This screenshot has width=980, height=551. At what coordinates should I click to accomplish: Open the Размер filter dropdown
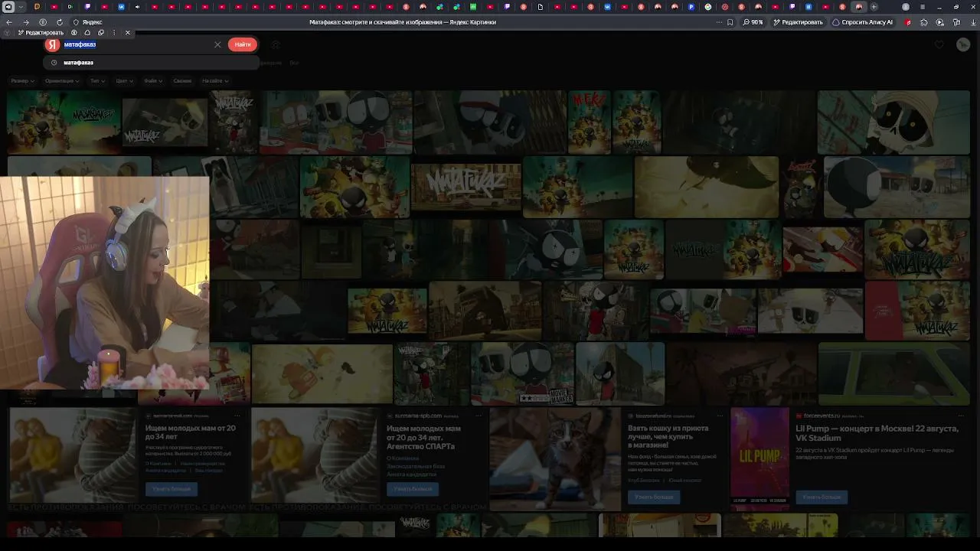pos(22,81)
